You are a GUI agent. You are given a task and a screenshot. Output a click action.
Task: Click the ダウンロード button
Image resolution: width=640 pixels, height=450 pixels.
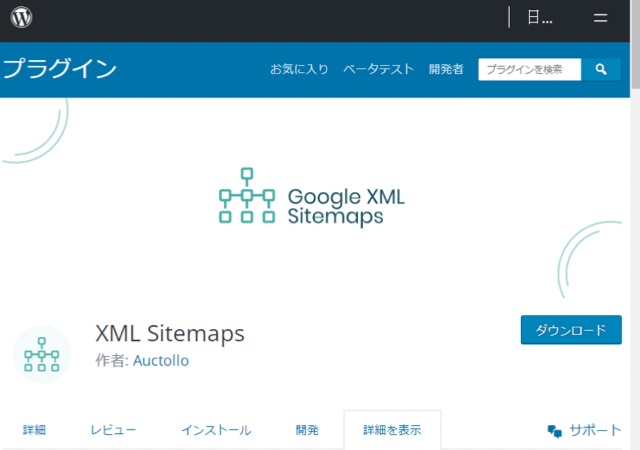pyautogui.click(x=571, y=330)
